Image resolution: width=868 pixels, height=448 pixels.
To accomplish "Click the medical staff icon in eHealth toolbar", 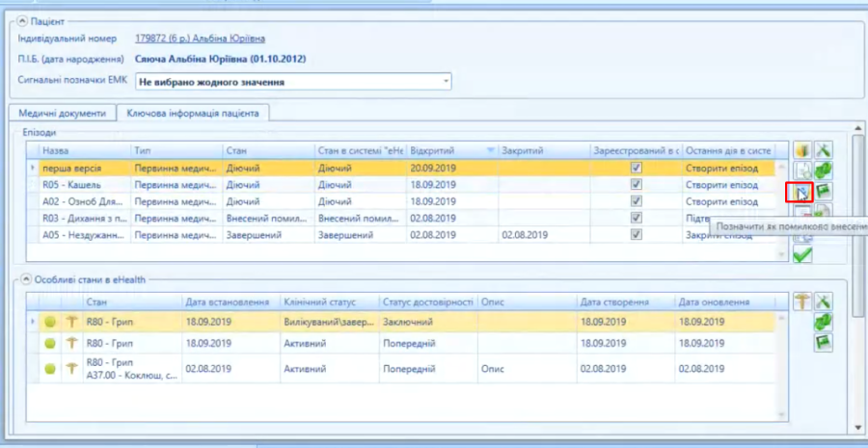I will pyautogui.click(x=802, y=302).
